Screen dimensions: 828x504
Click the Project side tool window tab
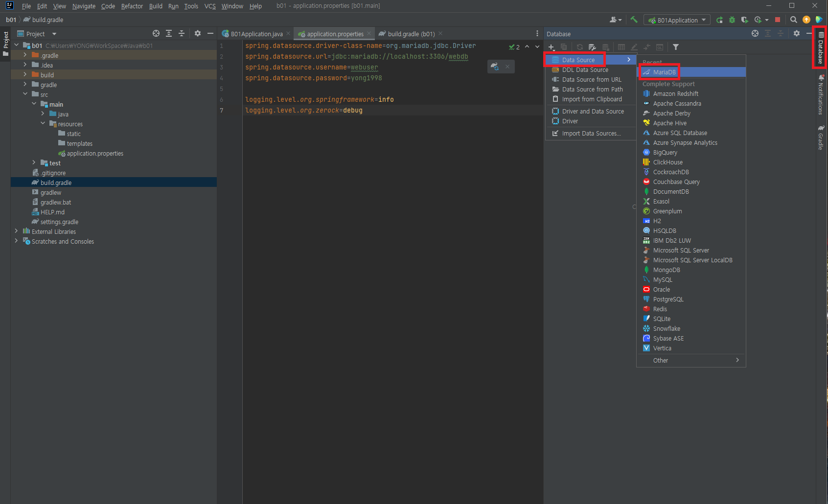(x=5, y=44)
